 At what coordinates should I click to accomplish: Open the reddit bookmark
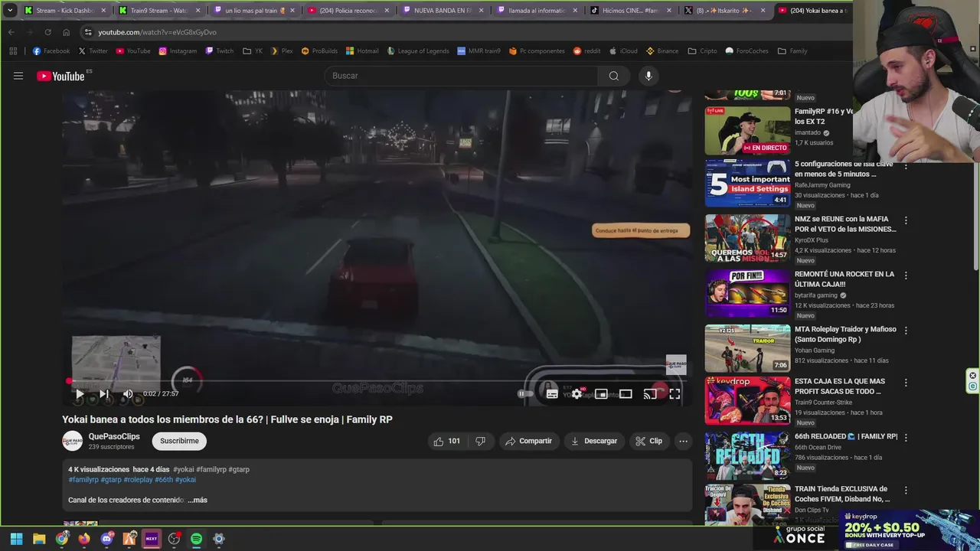[x=587, y=51]
